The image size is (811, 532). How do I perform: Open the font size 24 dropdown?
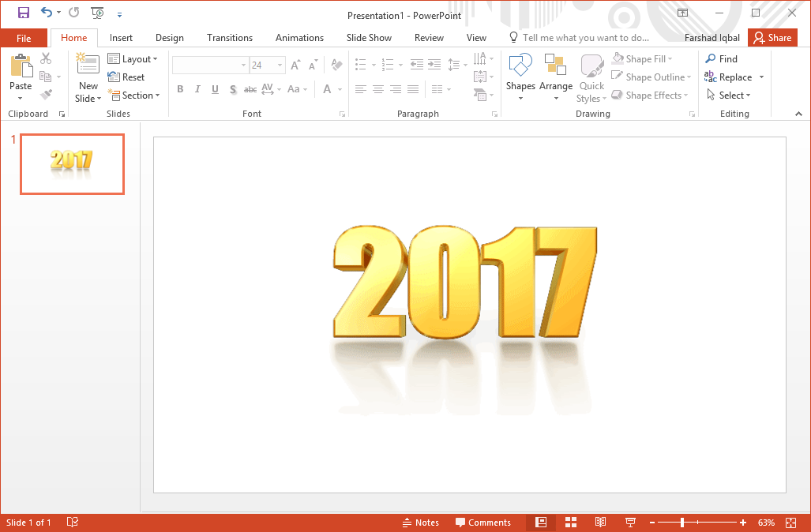(280, 66)
